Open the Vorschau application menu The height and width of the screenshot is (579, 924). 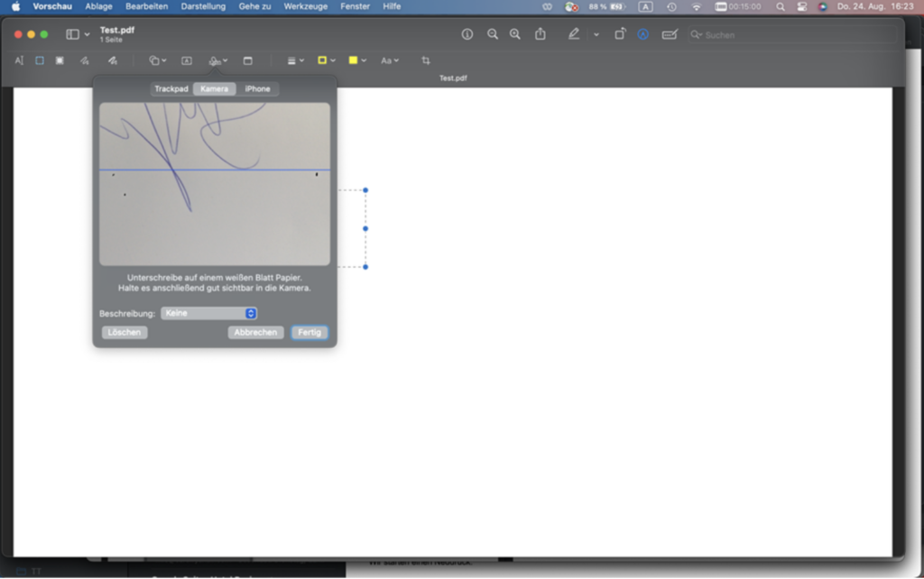pos(52,6)
